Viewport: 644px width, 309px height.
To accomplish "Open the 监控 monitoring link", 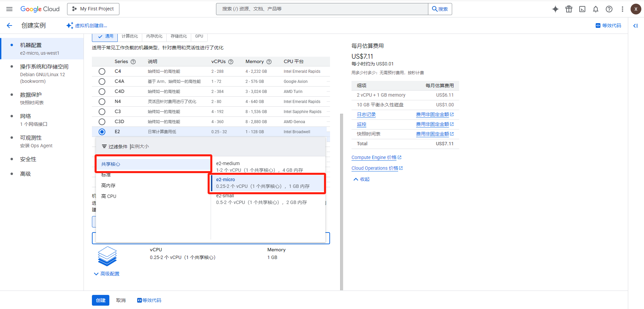I will (x=362, y=124).
